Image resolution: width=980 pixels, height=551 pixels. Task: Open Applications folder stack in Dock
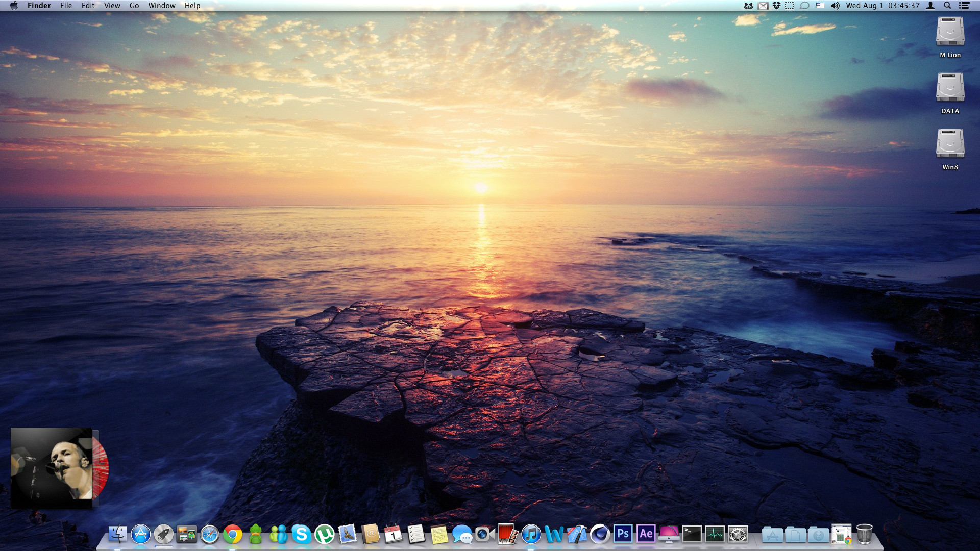[x=772, y=534]
